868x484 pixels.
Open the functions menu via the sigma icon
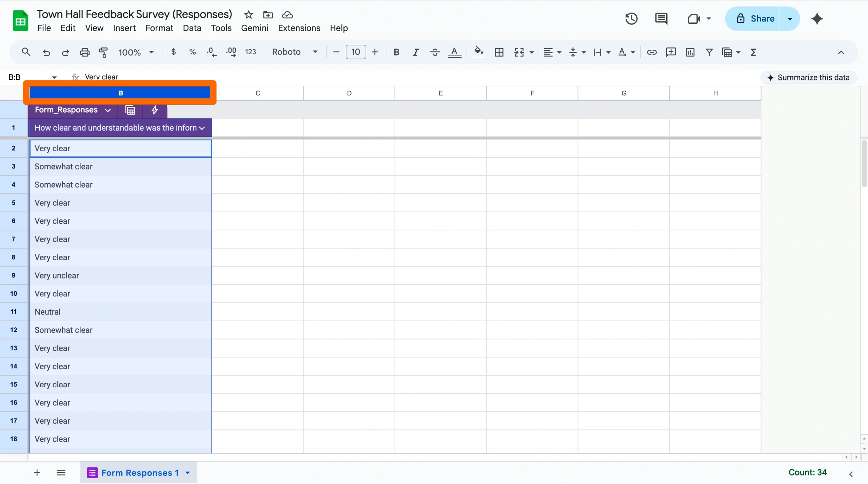click(x=753, y=52)
